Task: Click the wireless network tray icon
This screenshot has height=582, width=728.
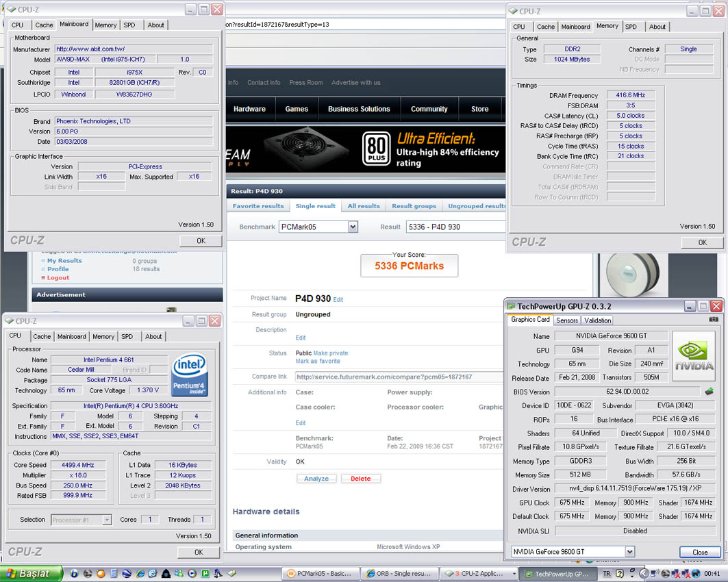Action: tap(655, 574)
